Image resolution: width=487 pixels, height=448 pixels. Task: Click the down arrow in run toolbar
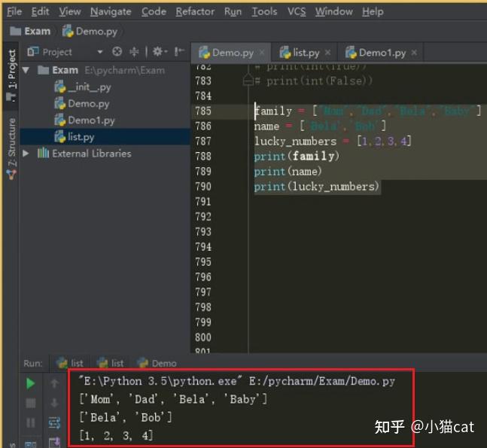54,403
